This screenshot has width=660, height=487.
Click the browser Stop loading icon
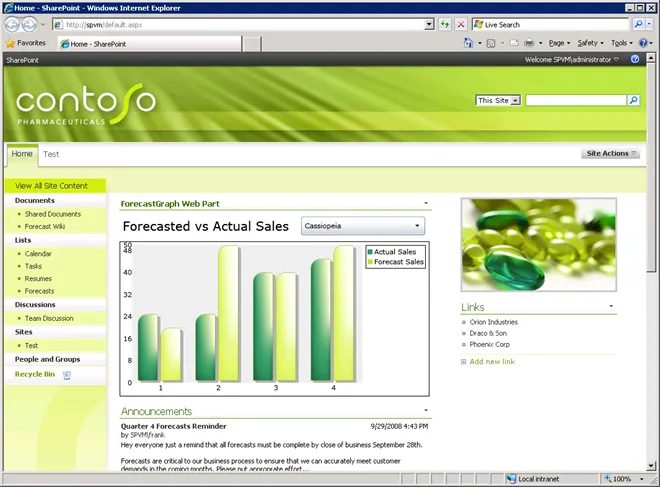(460, 24)
